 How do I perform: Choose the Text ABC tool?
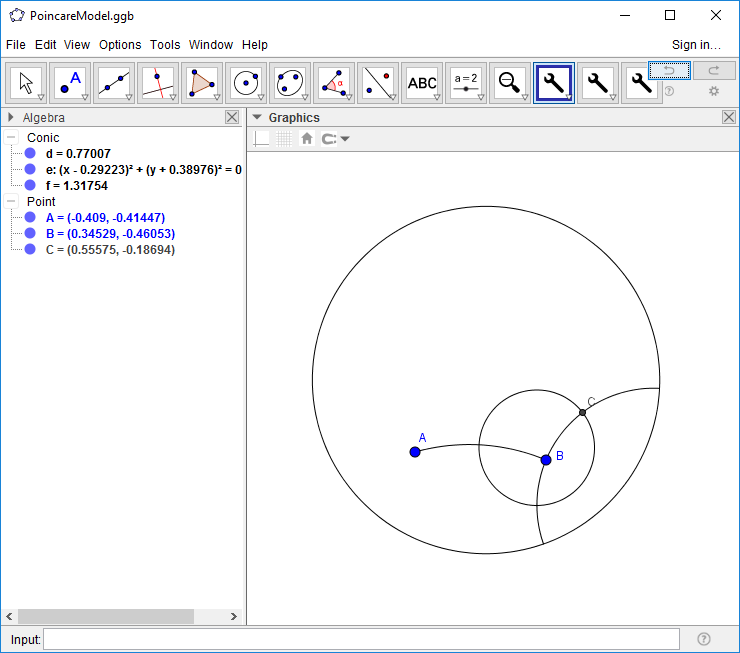click(422, 83)
